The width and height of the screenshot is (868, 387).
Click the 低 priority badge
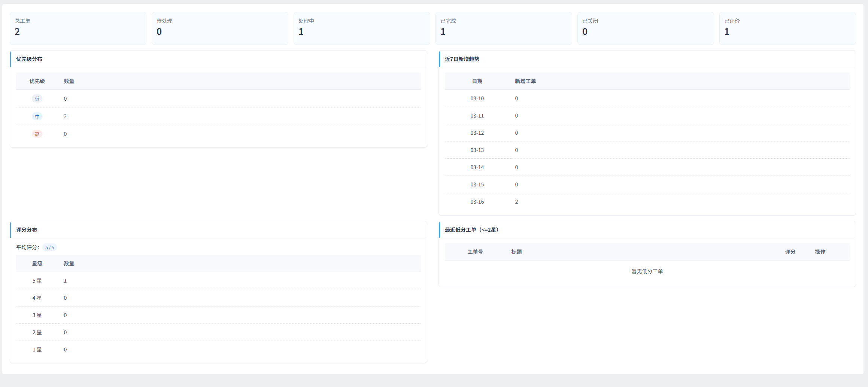[37, 99]
